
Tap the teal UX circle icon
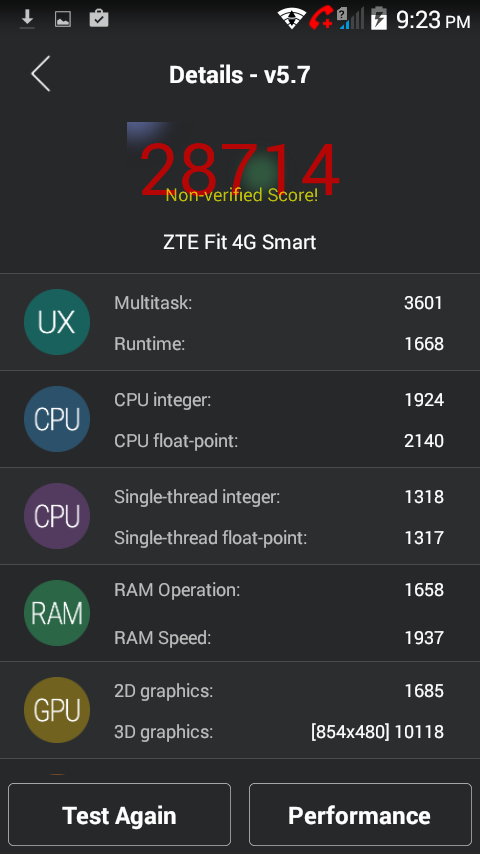57,322
